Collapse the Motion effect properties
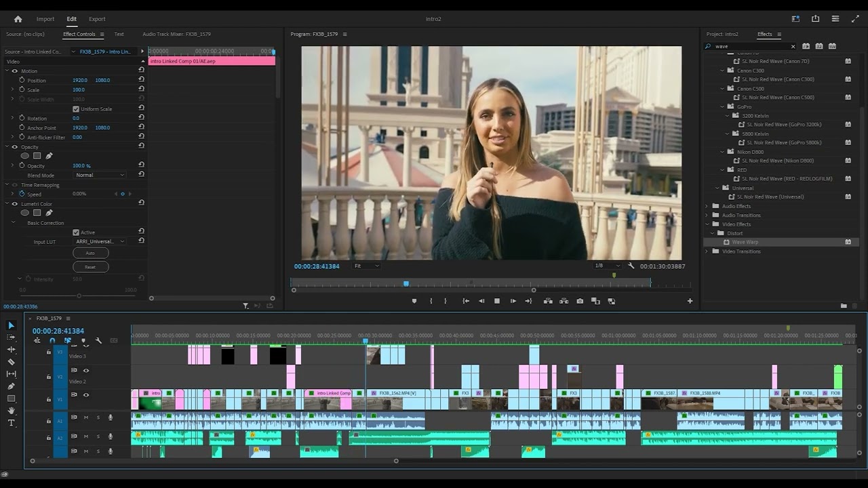Screen dimensions: 868x488 pos(6,71)
